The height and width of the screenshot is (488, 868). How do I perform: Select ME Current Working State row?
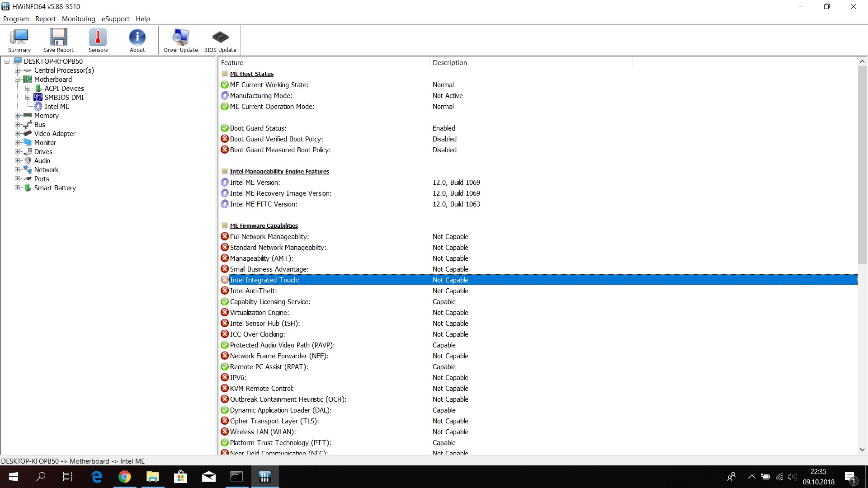538,85
